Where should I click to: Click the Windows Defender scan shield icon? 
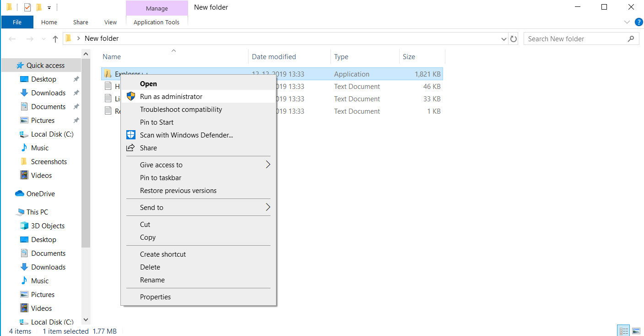click(x=131, y=135)
